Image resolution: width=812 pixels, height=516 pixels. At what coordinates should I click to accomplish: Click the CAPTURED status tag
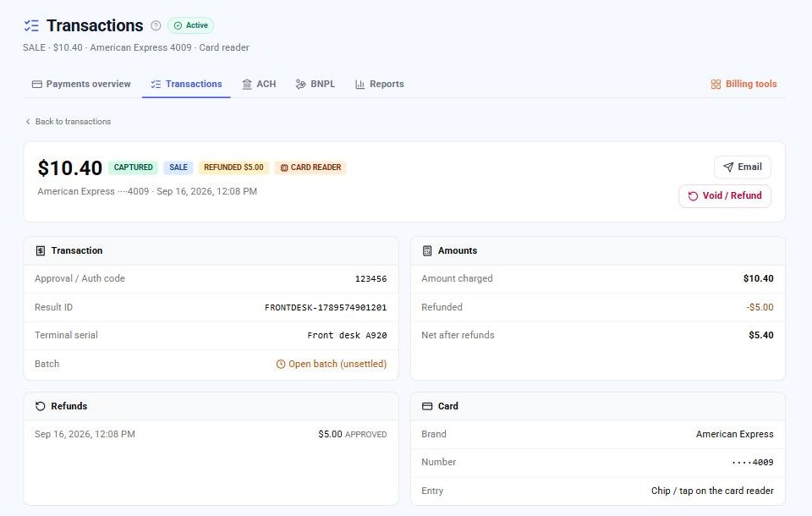tap(133, 167)
